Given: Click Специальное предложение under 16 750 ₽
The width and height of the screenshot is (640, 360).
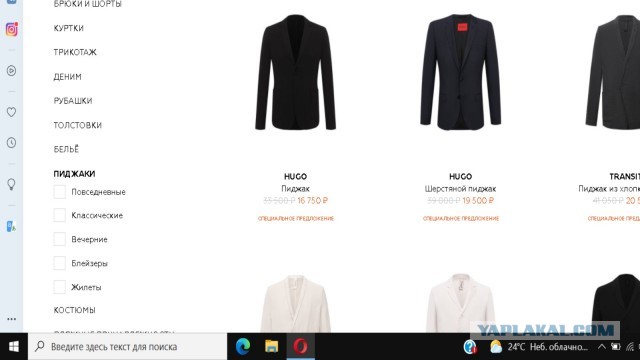Looking at the screenshot, I should [x=296, y=219].
